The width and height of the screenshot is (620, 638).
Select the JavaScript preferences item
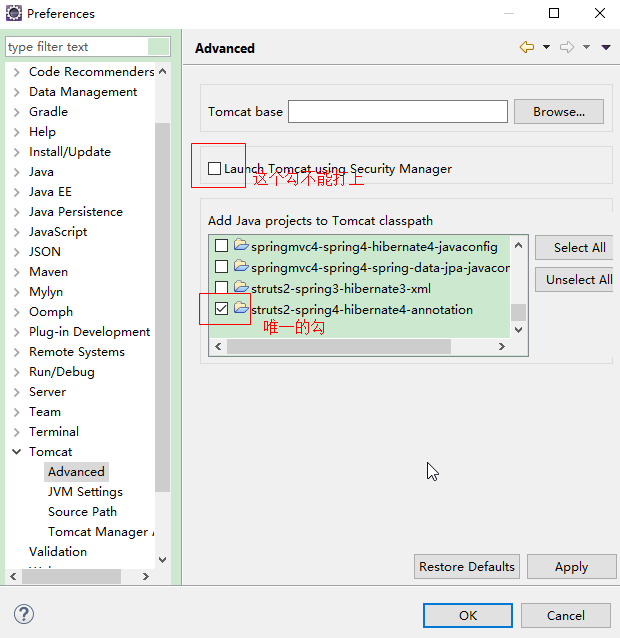click(x=58, y=232)
